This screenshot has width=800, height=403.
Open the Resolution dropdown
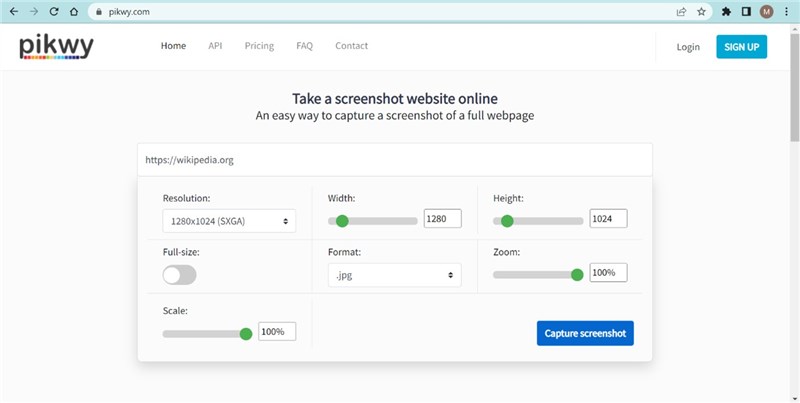pyautogui.click(x=229, y=221)
